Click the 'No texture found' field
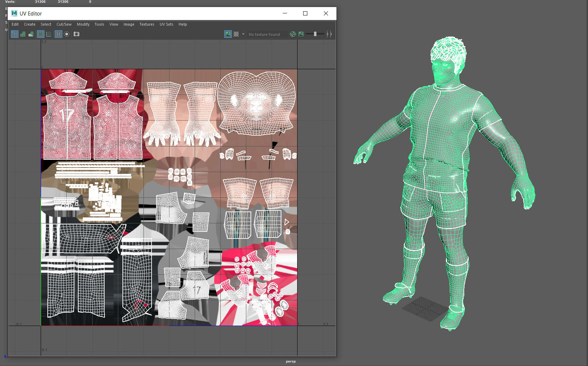The image size is (588, 366). click(x=264, y=34)
